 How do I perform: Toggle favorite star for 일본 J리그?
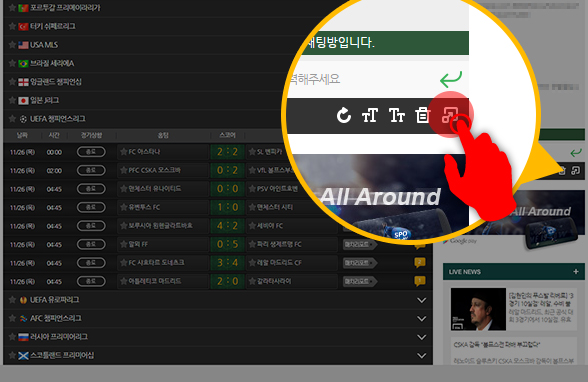[x=12, y=100]
